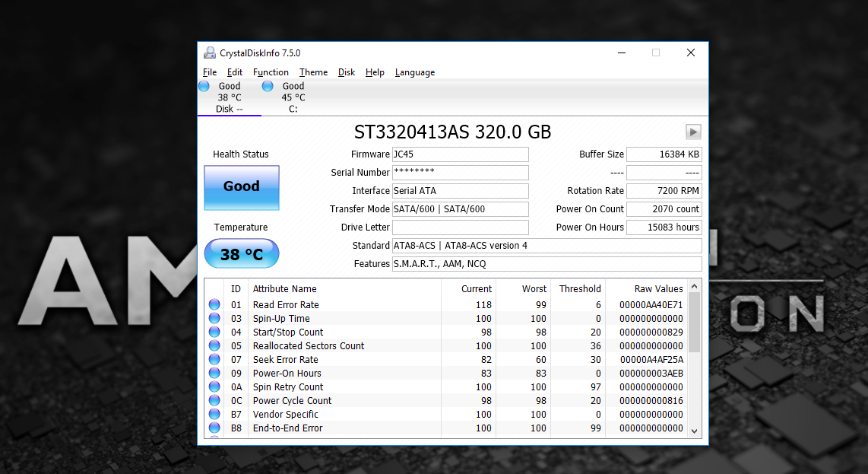Viewport: 868px width, 474px height.
Task: Click raw value 000000003AEB
Action: click(x=651, y=373)
